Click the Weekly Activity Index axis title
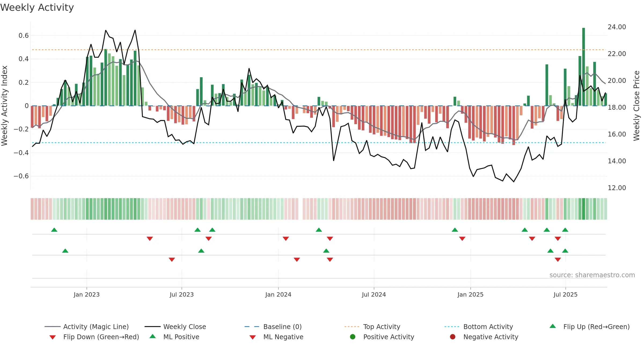This screenshot has height=362, width=644. pos(5,106)
